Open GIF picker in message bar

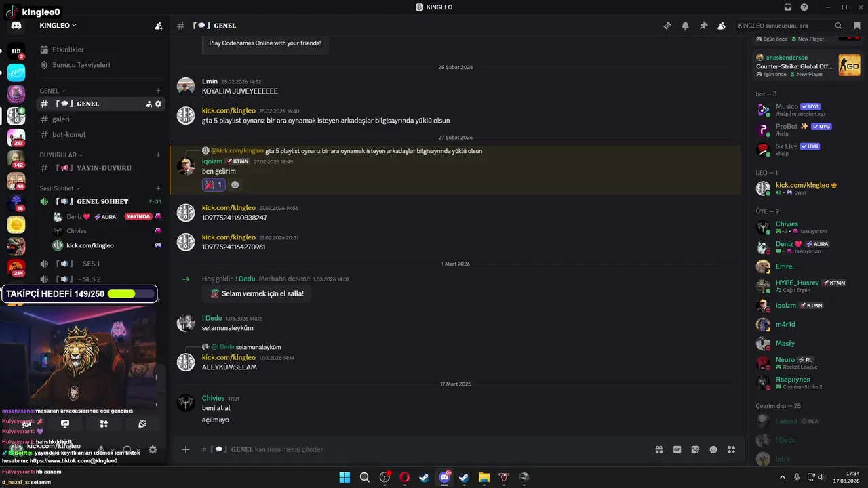click(677, 449)
